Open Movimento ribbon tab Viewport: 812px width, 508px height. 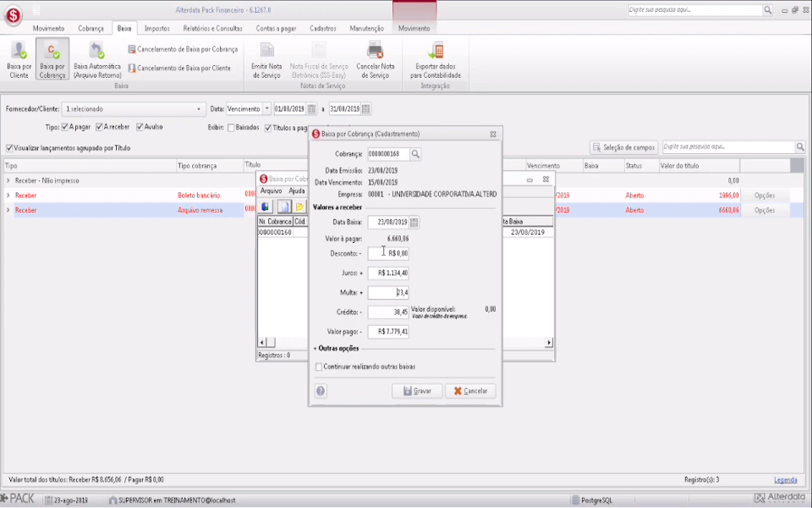[x=49, y=29]
